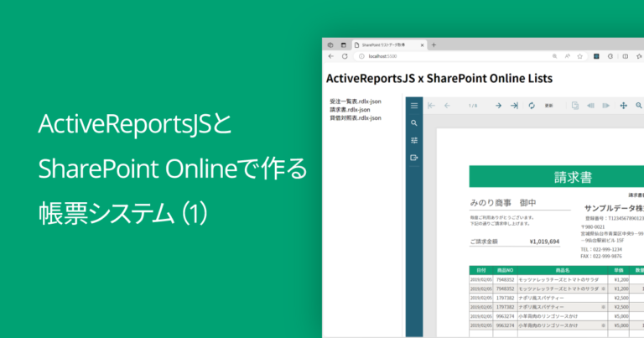Click first 9963274 product number cell
The image size is (644, 338).
505,316
